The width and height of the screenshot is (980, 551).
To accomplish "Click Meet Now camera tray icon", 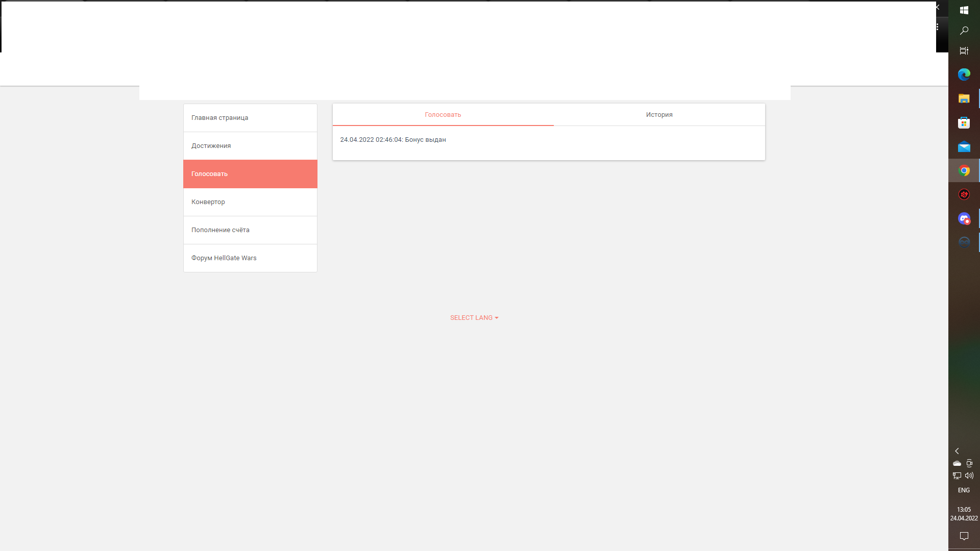I will click(969, 463).
